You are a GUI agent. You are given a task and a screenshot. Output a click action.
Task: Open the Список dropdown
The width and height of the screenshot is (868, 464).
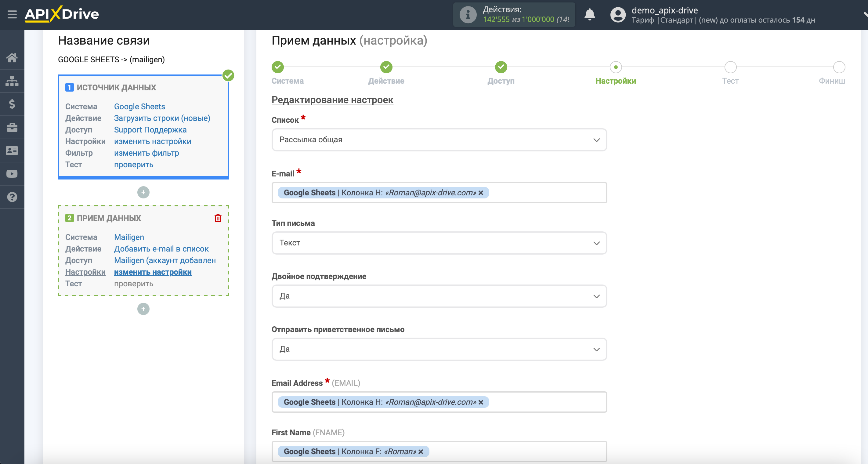click(x=439, y=140)
